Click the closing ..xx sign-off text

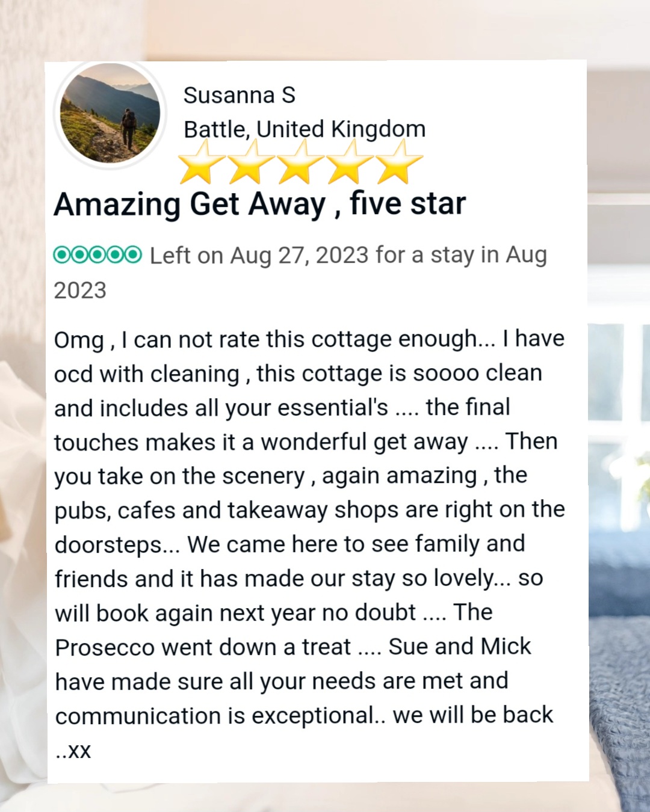click(x=73, y=752)
